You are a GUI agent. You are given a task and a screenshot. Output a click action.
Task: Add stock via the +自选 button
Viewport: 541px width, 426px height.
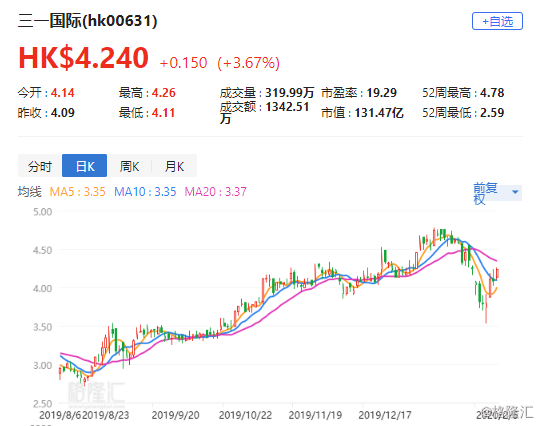(497, 21)
